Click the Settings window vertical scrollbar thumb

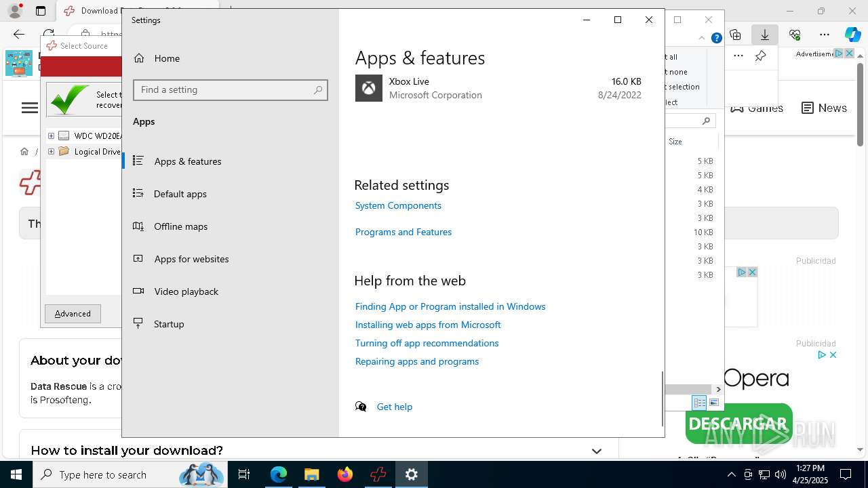click(x=662, y=399)
